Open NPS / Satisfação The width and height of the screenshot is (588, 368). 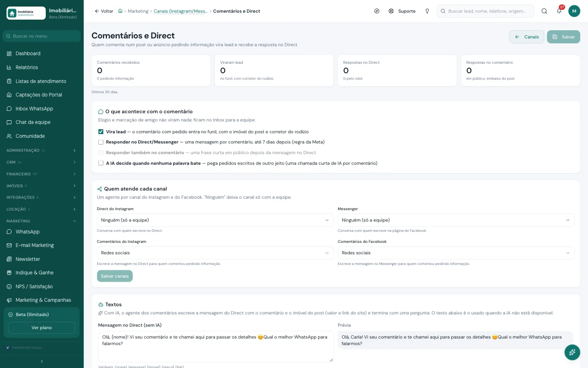[42, 287]
